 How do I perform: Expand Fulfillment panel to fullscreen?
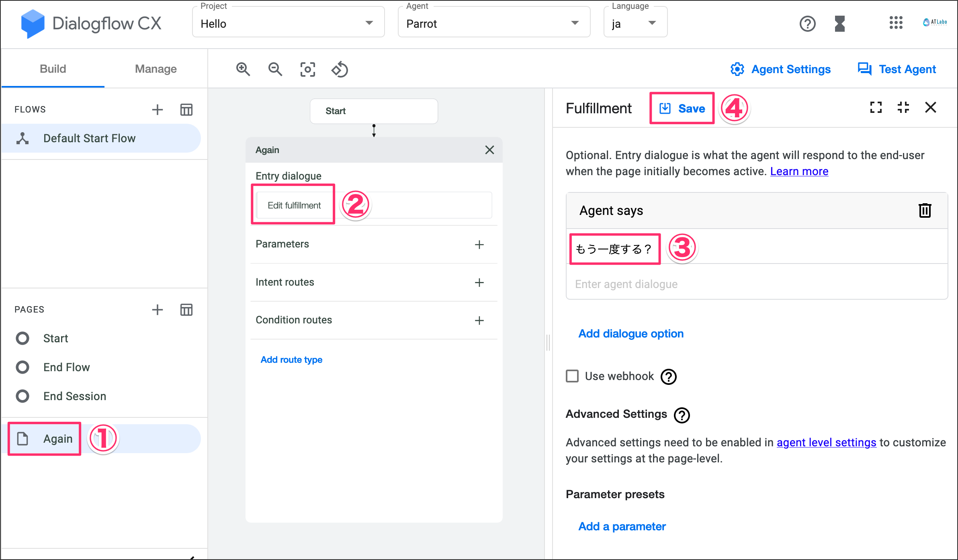tap(876, 107)
